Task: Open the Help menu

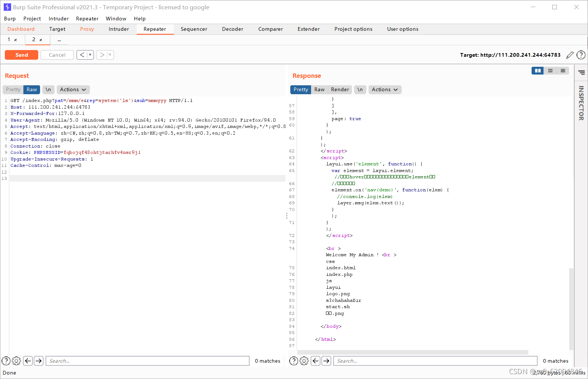Action: [140, 19]
